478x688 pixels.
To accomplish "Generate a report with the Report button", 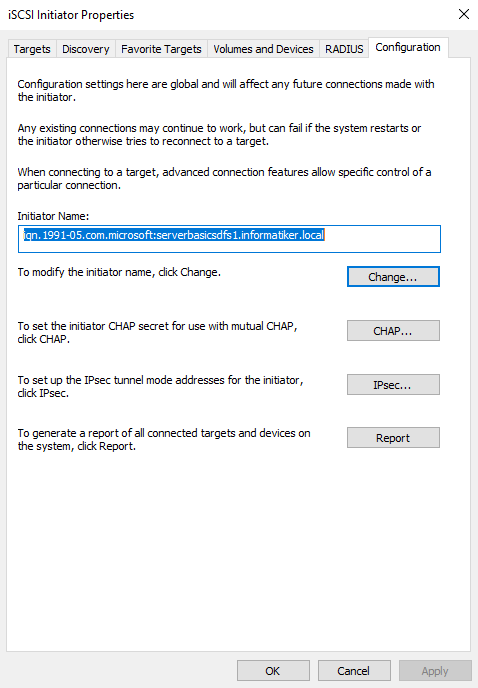I will [393, 438].
